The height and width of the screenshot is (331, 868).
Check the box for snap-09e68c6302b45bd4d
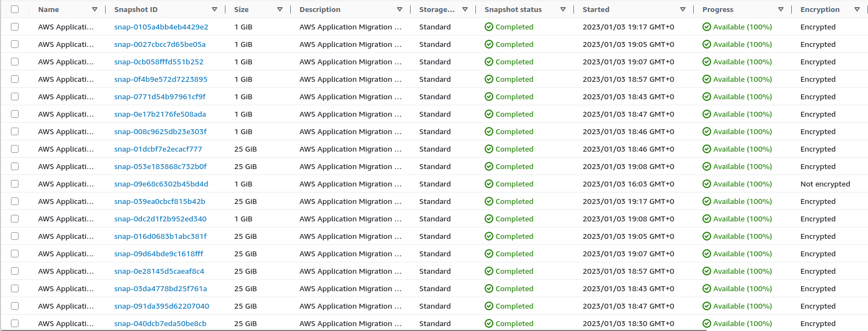pyautogui.click(x=15, y=184)
